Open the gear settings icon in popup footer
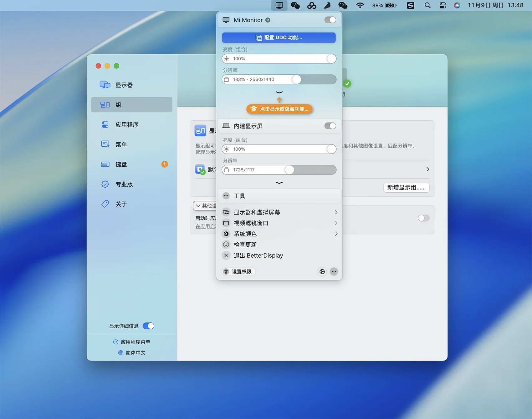The image size is (532, 419). [322, 271]
